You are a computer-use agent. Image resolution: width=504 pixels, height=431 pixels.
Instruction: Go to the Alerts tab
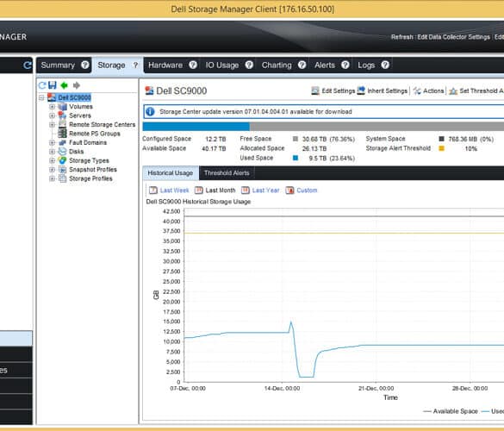coord(325,66)
